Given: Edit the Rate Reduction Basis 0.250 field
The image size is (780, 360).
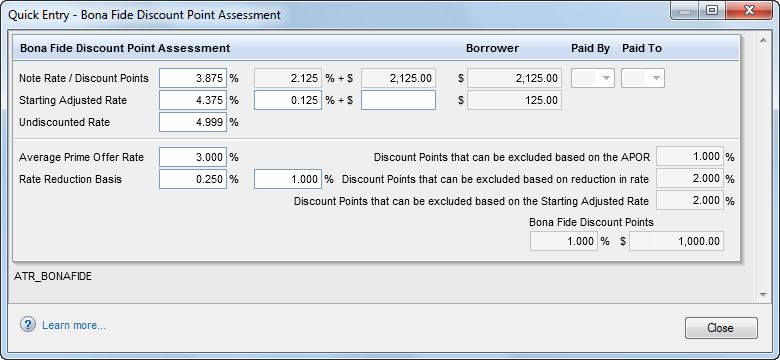Looking at the screenshot, I should tap(193, 179).
